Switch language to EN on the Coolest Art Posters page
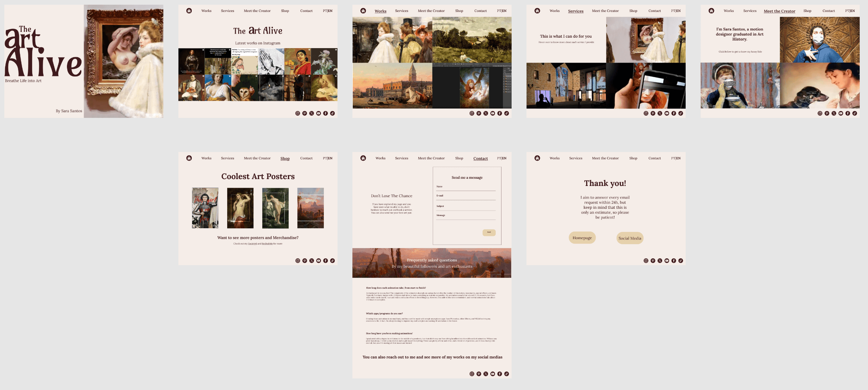 [x=330, y=158]
